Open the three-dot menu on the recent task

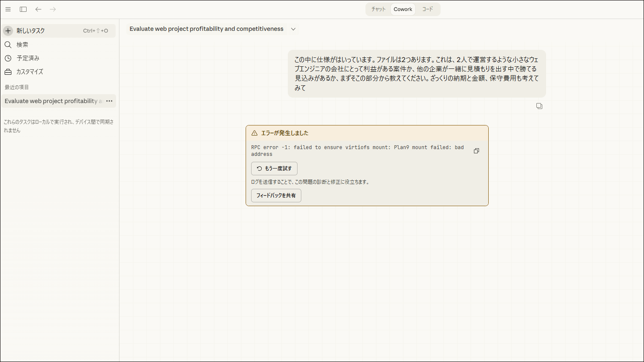tap(109, 101)
